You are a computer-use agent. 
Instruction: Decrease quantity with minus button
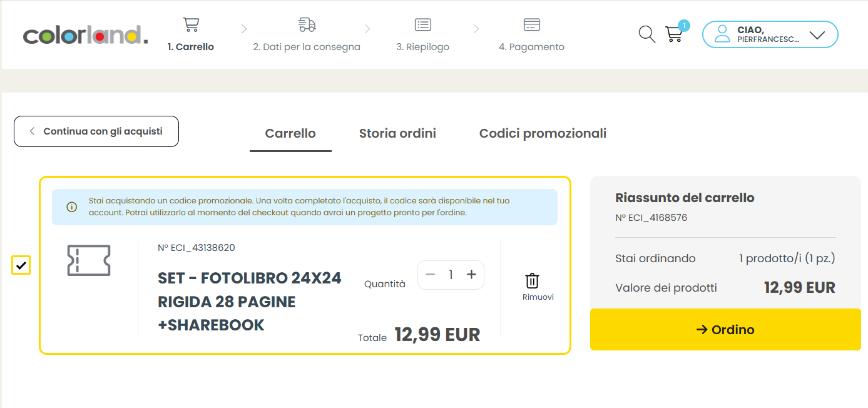point(430,275)
